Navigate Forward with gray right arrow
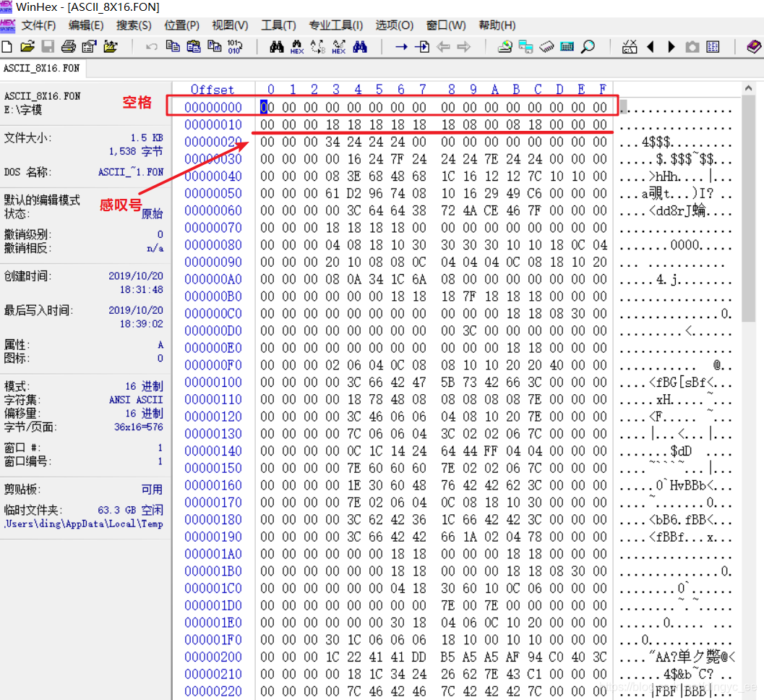This screenshot has width=764, height=700. pos(464,47)
